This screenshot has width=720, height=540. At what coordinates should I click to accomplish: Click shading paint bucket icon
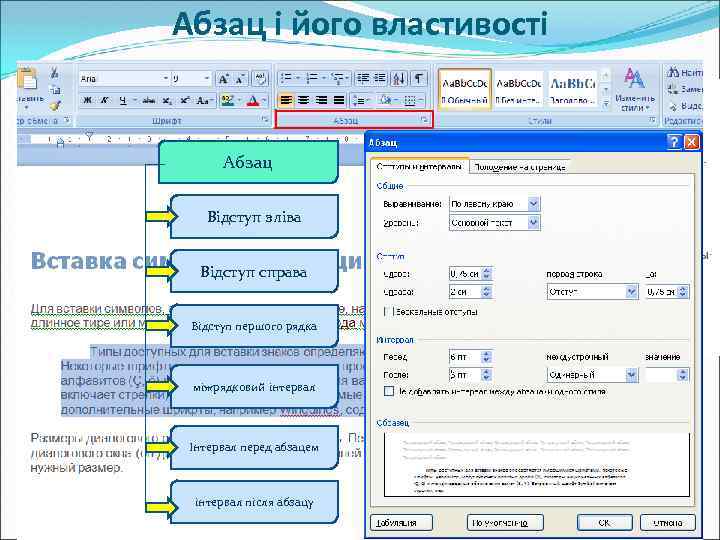tap(385, 100)
